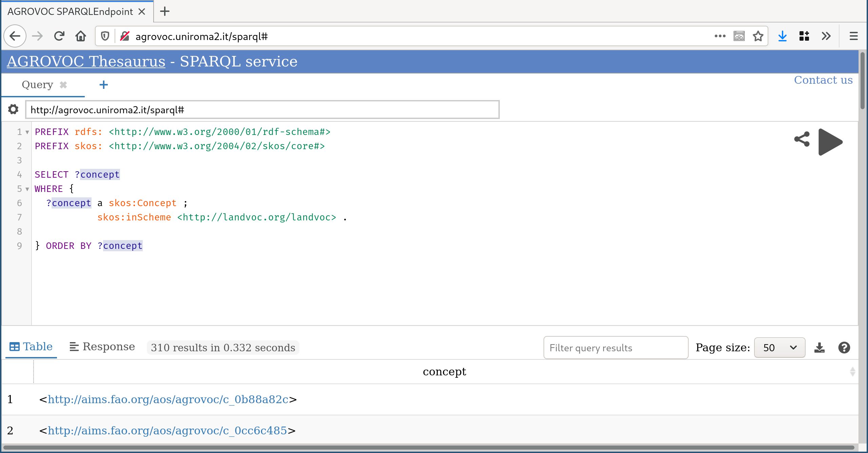Click the PREFIX skos line in editor
Screen dimensions: 868x453
pyautogui.click(x=180, y=146)
